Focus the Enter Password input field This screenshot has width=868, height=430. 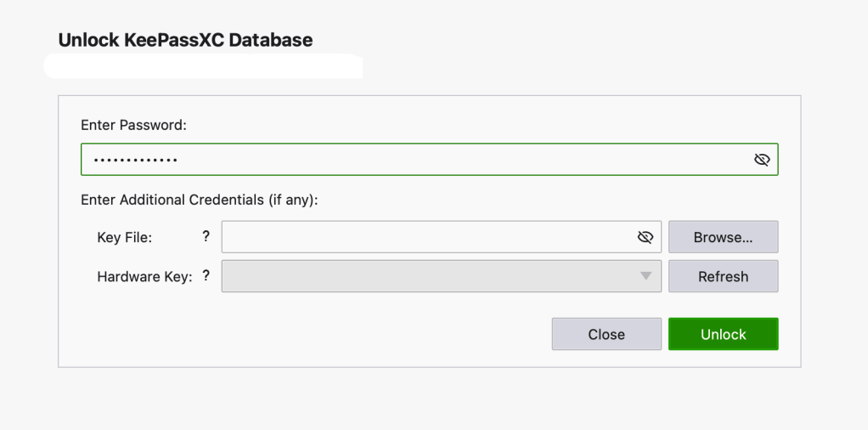(459, 160)
